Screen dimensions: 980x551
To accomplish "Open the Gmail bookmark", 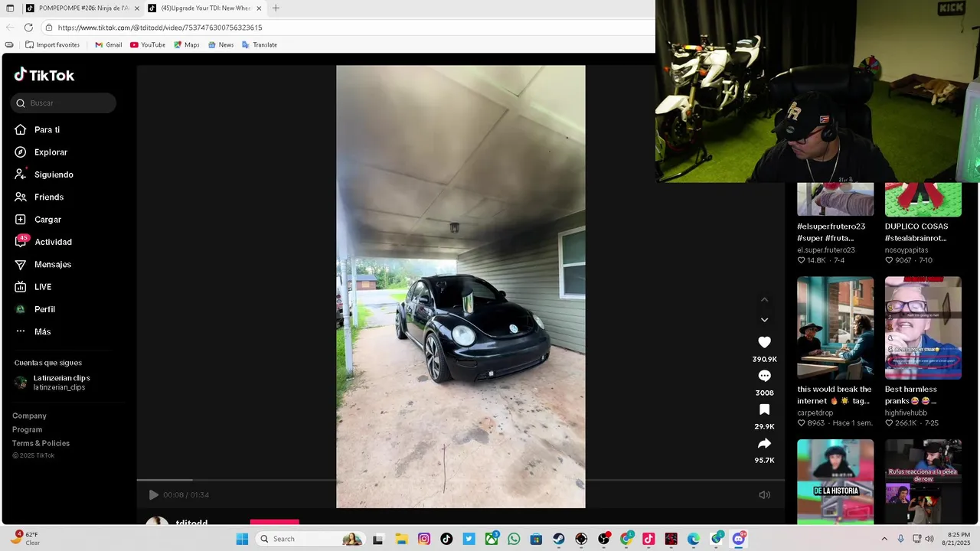I will pyautogui.click(x=108, y=45).
